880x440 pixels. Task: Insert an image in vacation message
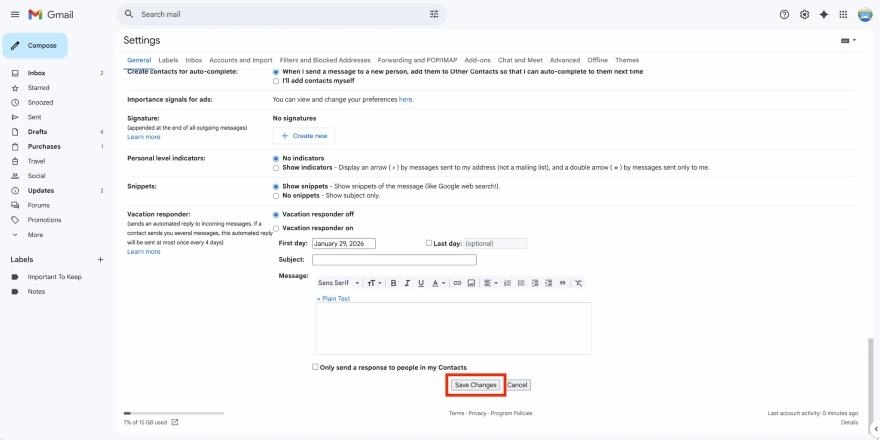click(x=471, y=283)
